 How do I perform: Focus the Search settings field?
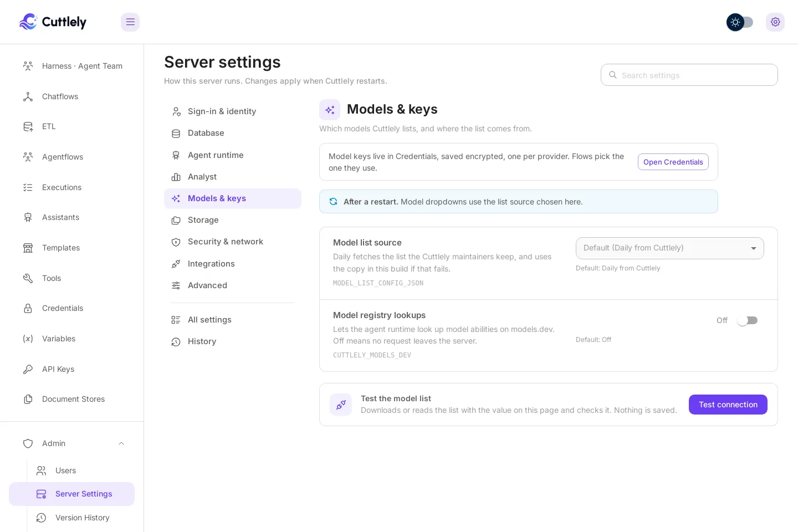point(689,75)
